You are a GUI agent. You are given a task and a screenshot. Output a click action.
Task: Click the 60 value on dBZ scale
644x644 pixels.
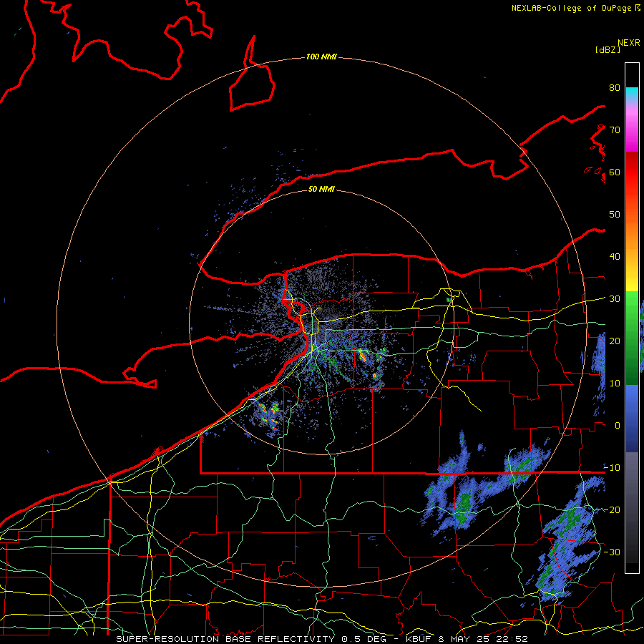point(615,172)
